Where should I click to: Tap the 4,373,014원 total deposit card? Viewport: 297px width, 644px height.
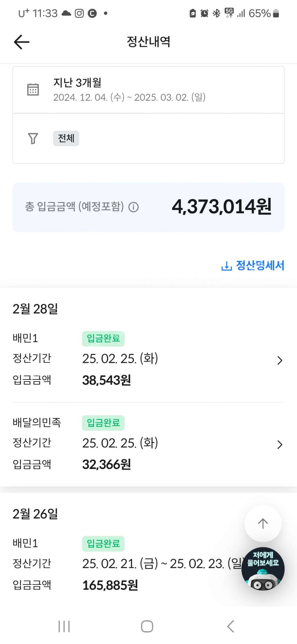click(x=148, y=207)
